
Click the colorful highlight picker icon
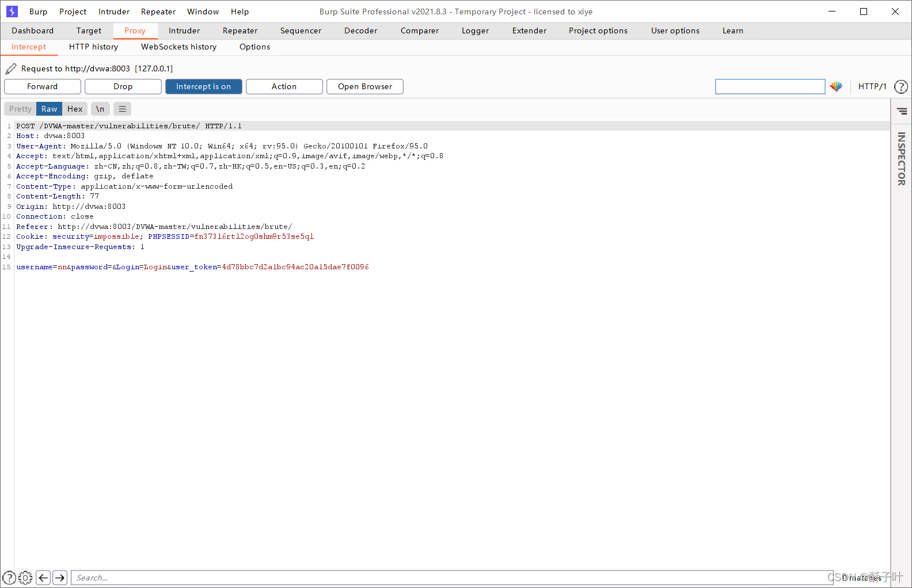click(x=836, y=86)
